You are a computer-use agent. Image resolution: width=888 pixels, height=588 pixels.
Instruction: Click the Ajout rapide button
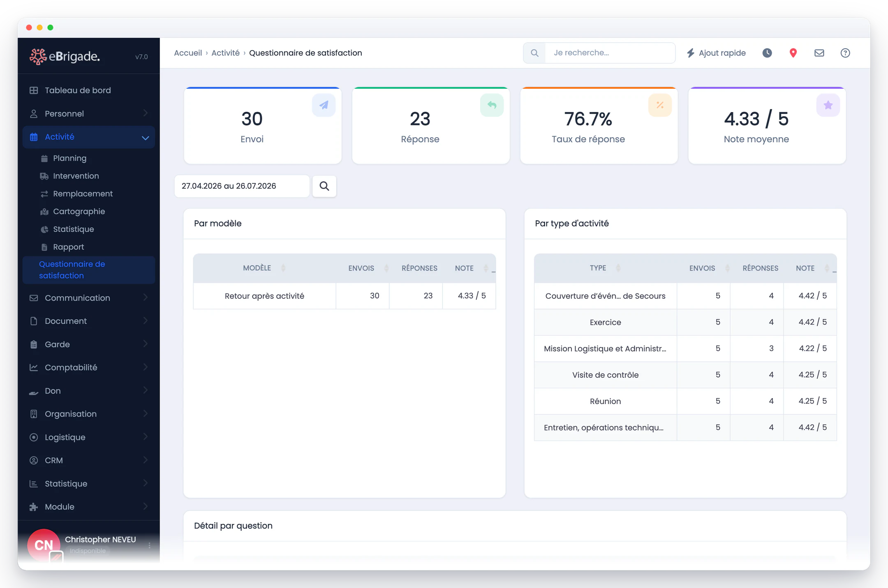[716, 53]
